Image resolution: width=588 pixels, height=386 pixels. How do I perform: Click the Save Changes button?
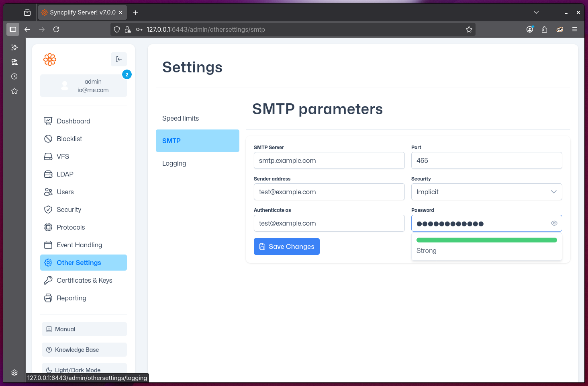click(x=286, y=246)
